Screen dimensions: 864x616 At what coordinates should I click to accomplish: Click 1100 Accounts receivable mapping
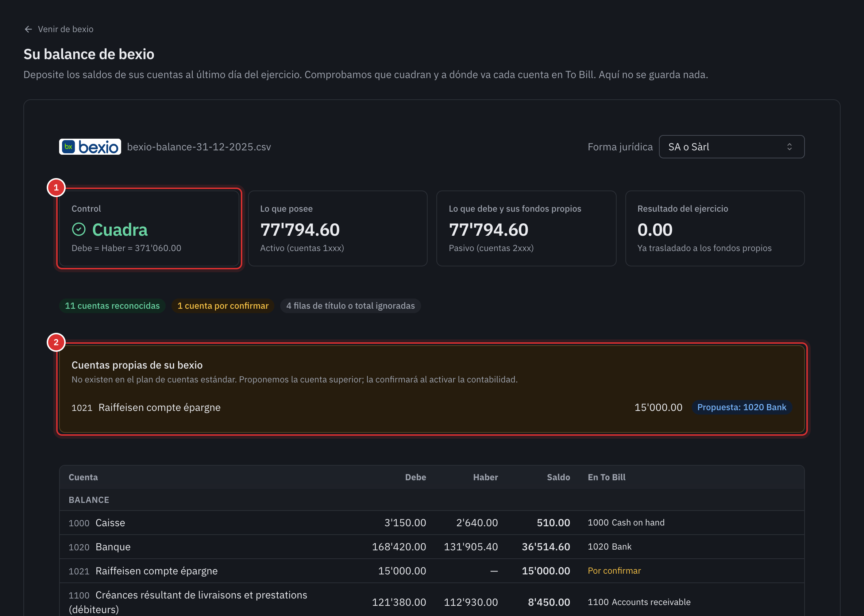[x=639, y=602]
